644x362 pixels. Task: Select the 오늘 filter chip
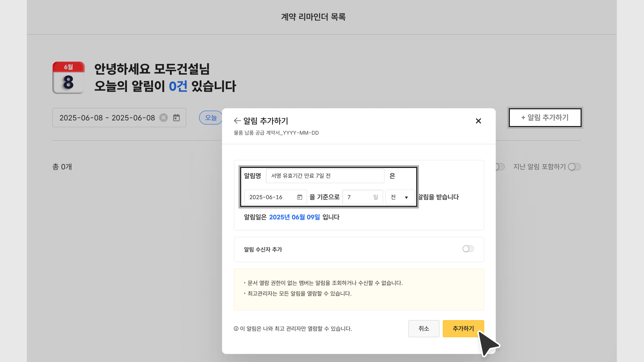[x=210, y=118]
